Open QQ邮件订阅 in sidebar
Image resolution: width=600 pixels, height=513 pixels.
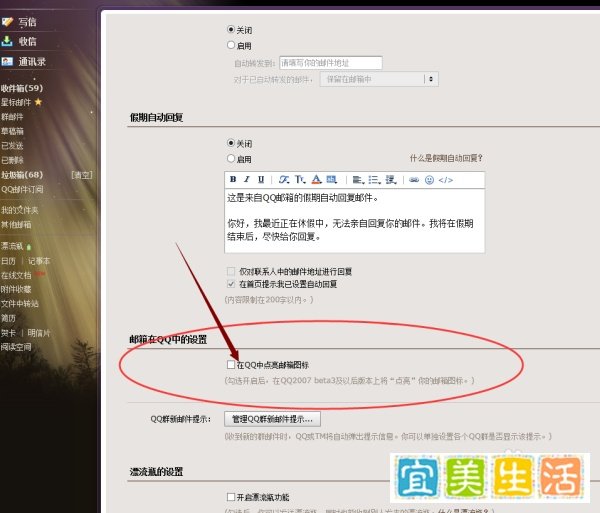coord(22,189)
